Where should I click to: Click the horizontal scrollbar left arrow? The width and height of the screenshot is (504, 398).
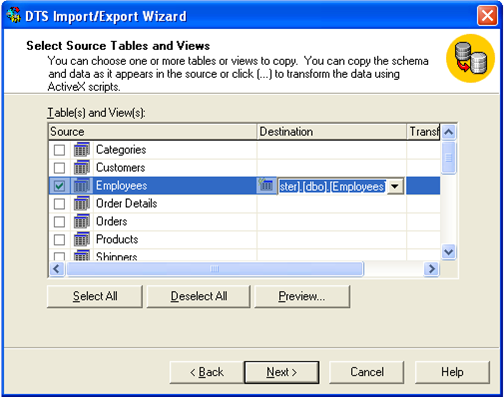(57, 268)
